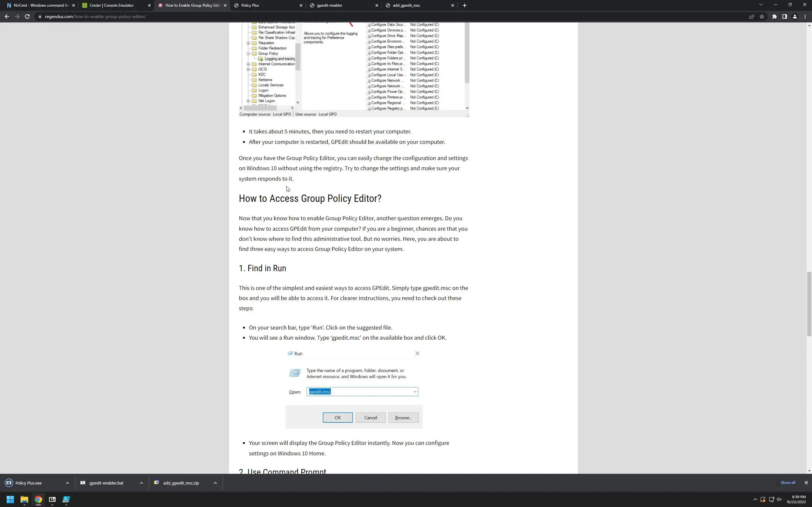Click Show all downloads link
Viewport: 812px width, 507px height.
tap(788, 483)
